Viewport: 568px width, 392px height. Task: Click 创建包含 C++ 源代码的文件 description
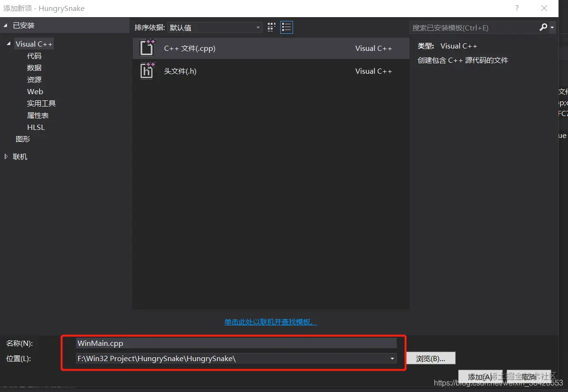tap(462, 60)
